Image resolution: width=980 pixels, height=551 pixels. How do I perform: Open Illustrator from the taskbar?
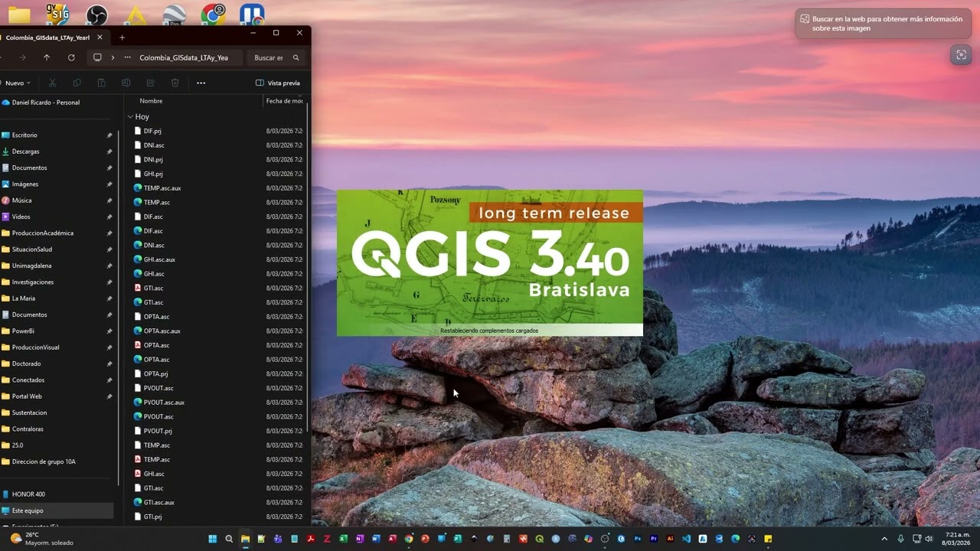(x=670, y=539)
